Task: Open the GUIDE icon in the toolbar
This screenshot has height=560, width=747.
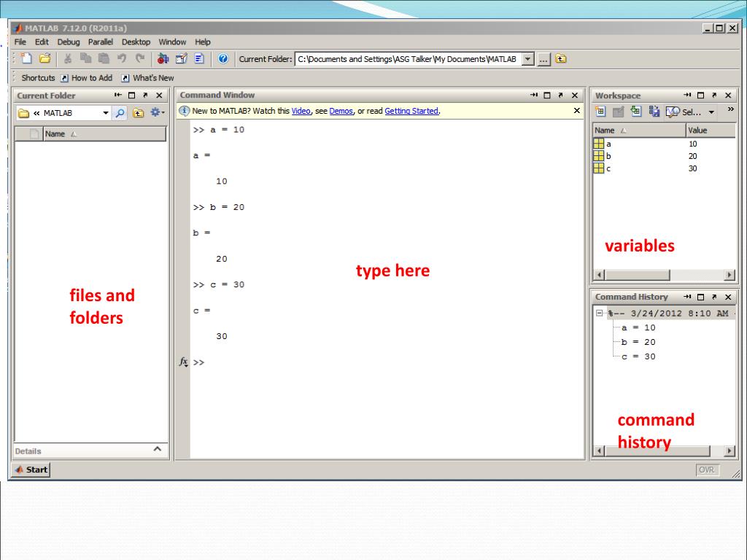Action: (181, 58)
